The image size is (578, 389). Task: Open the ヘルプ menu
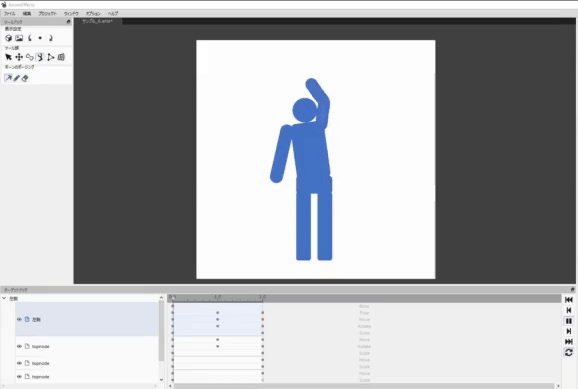click(113, 14)
